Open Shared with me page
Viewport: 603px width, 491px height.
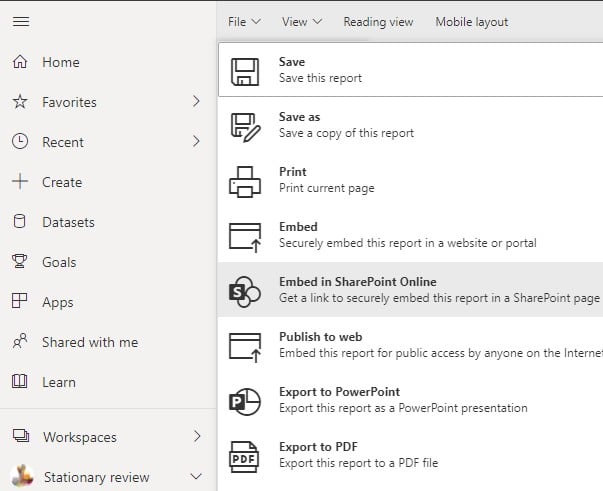point(90,342)
